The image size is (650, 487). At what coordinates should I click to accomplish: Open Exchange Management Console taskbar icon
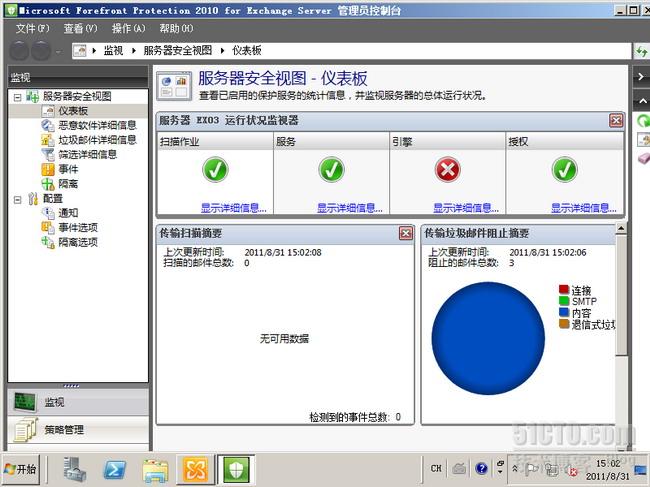pyautogui.click(x=195, y=470)
